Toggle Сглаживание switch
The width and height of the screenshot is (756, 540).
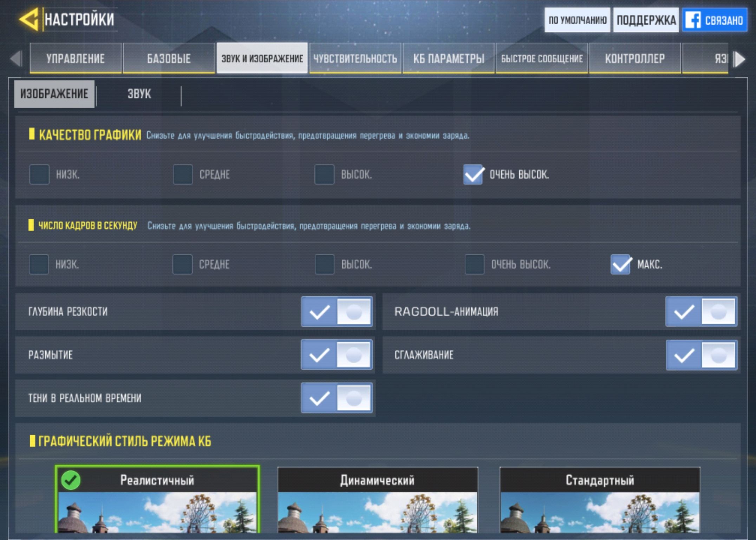coord(701,355)
